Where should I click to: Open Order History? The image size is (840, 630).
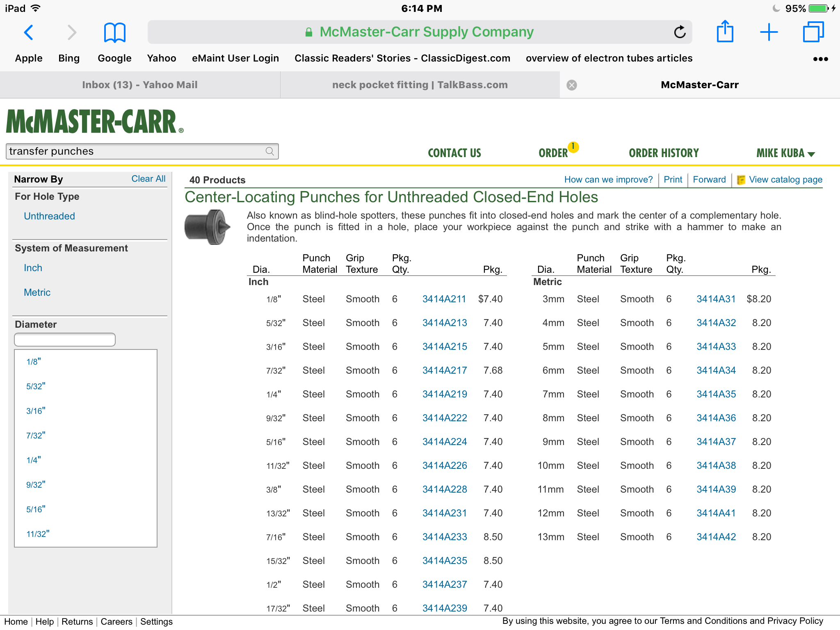[x=664, y=153]
